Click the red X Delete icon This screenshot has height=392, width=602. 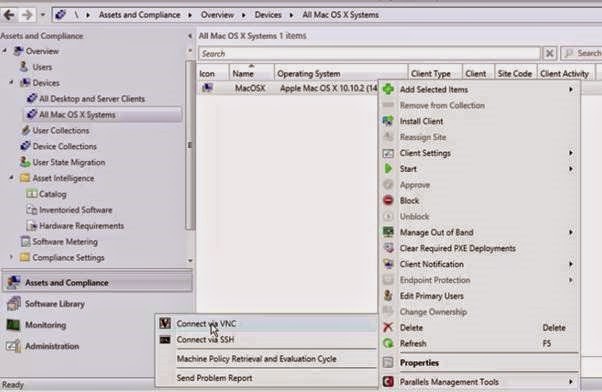[388, 327]
